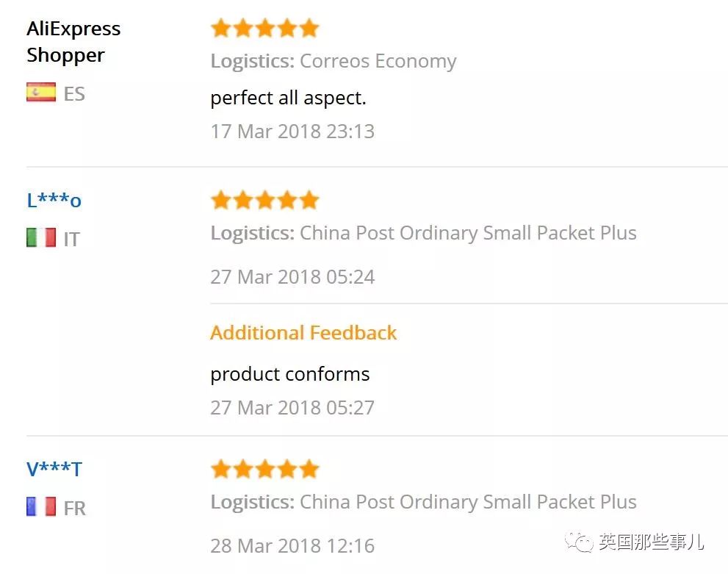This screenshot has height=574, width=728.
Task: Click the five-star rating of V***T's review
Action: point(264,469)
